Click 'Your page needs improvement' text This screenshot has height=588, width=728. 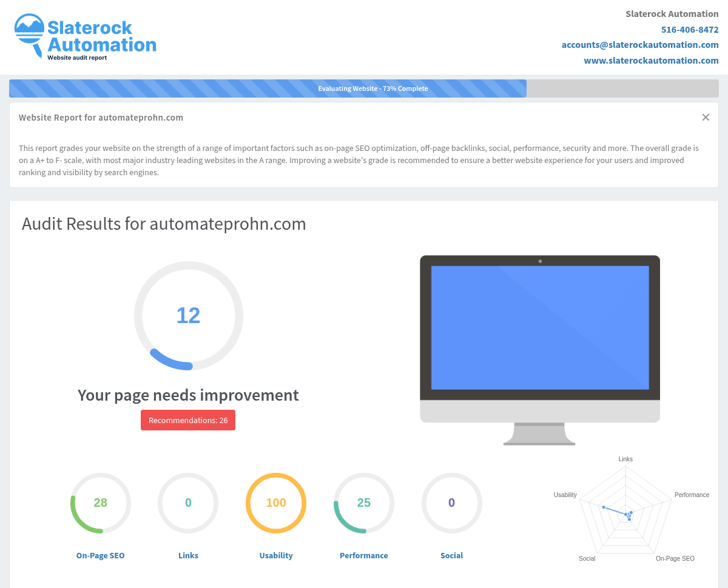tap(188, 395)
